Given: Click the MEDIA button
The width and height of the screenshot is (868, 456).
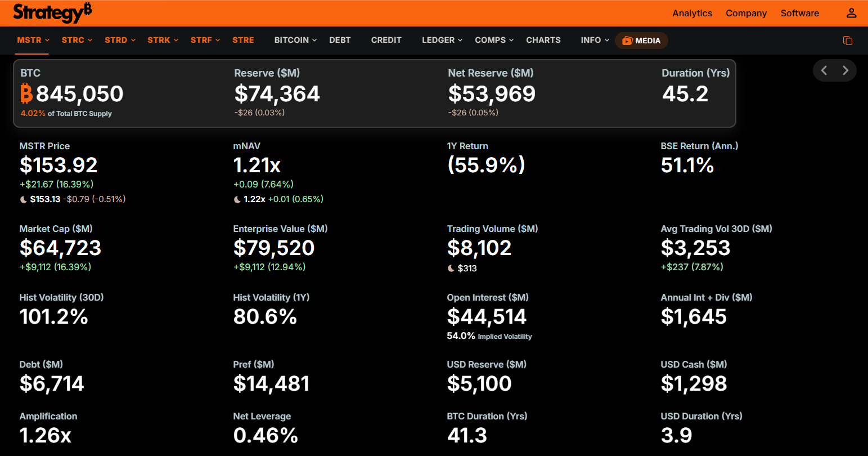Looking at the screenshot, I should point(642,41).
